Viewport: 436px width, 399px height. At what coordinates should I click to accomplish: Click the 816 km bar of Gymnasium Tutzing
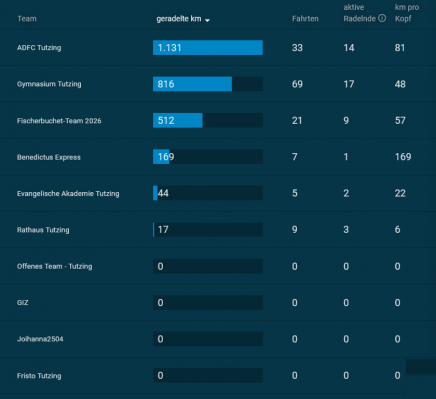click(208, 84)
